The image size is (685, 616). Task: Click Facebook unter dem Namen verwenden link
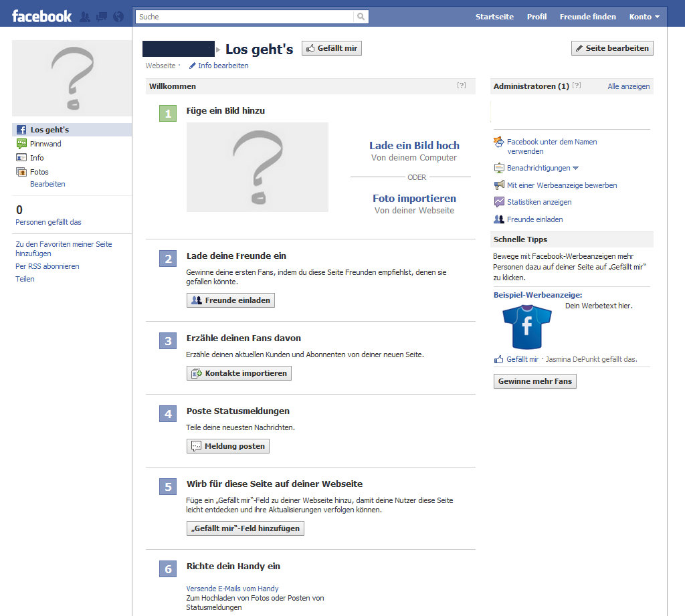[x=552, y=146]
